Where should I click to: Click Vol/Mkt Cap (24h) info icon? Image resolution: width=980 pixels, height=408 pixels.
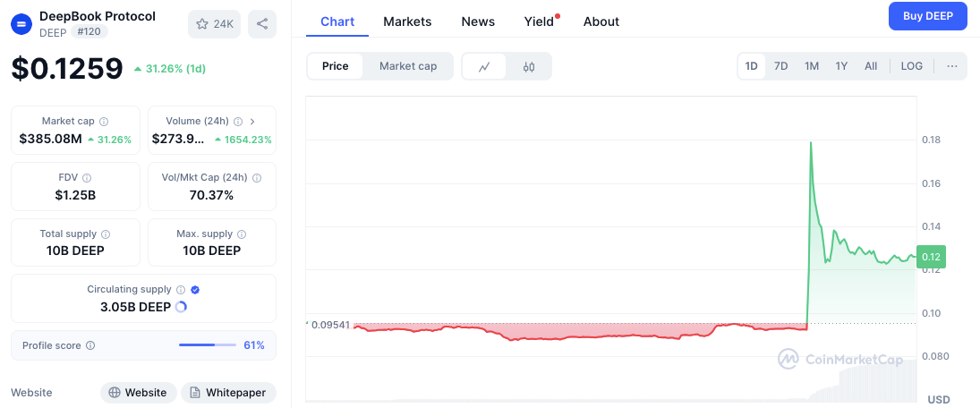[257, 178]
